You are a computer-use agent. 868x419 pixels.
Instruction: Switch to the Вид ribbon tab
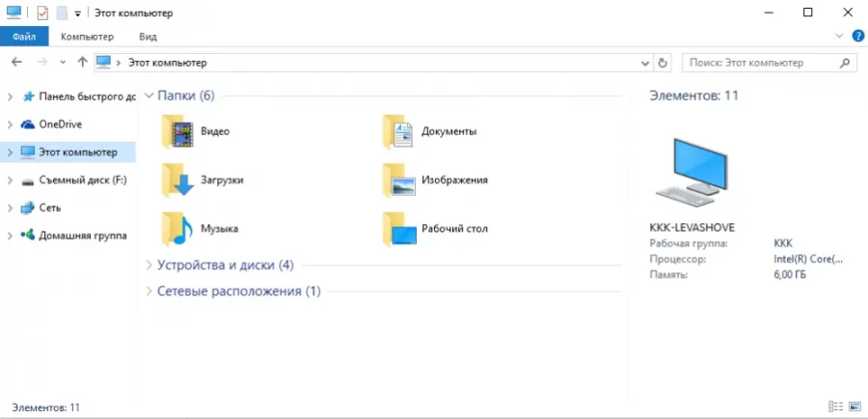coord(148,37)
